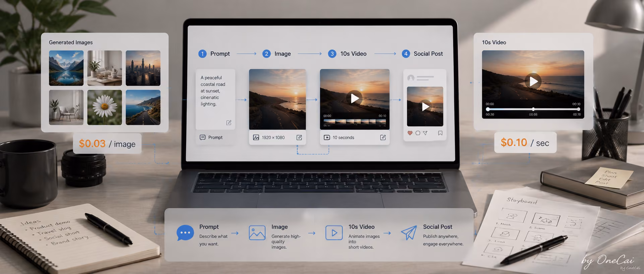Click the blue chat bubble icon in the bottom panel
The height and width of the screenshot is (274, 644).
coord(185,233)
